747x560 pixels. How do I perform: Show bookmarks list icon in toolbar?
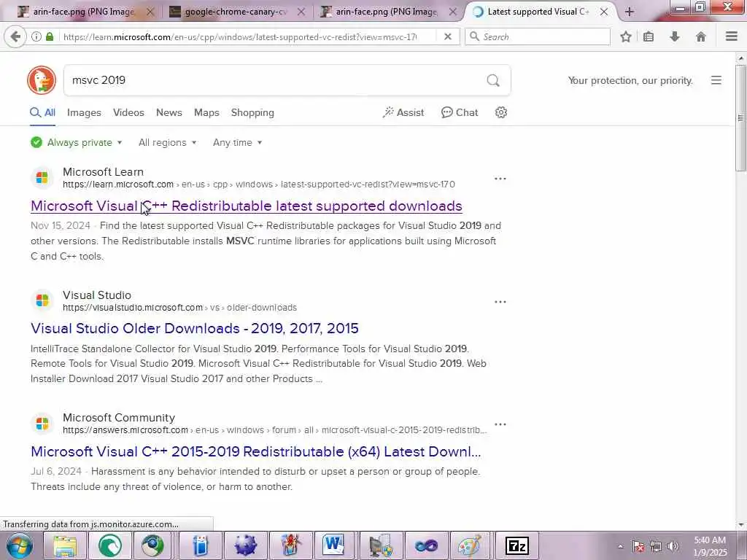(x=649, y=36)
